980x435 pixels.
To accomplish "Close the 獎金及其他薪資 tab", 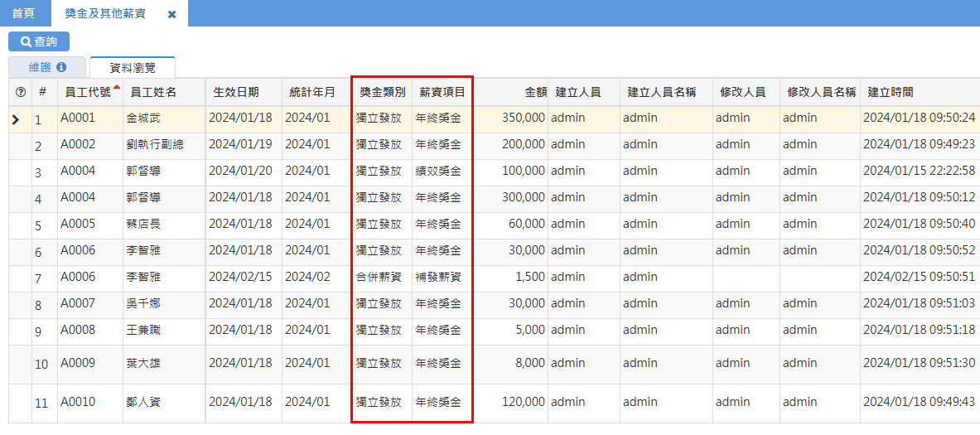I will pos(171,14).
